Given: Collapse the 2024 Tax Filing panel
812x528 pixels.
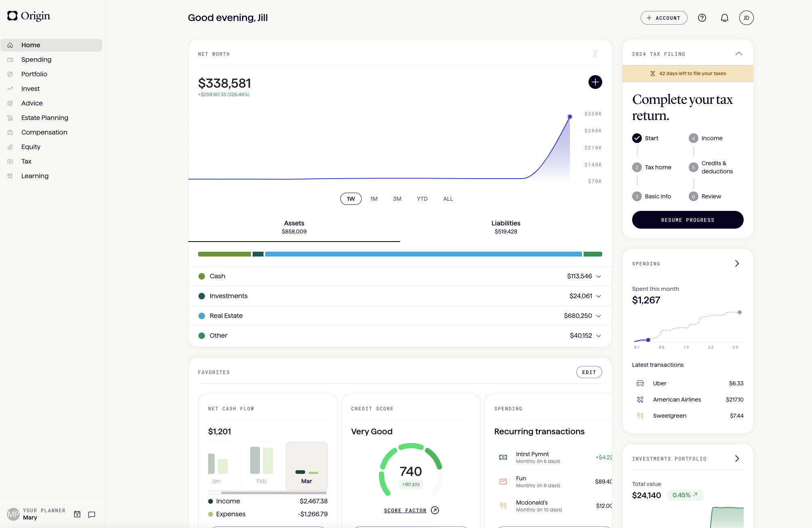Looking at the screenshot, I should [x=738, y=54].
